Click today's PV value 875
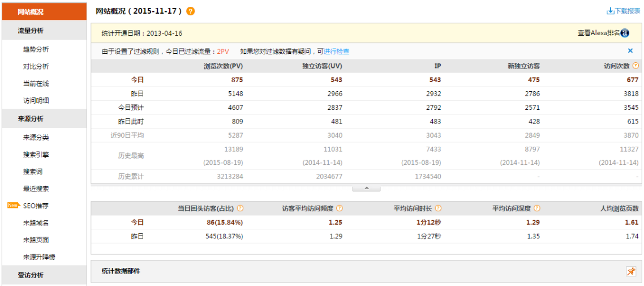This screenshot has width=644, height=286. (237, 80)
